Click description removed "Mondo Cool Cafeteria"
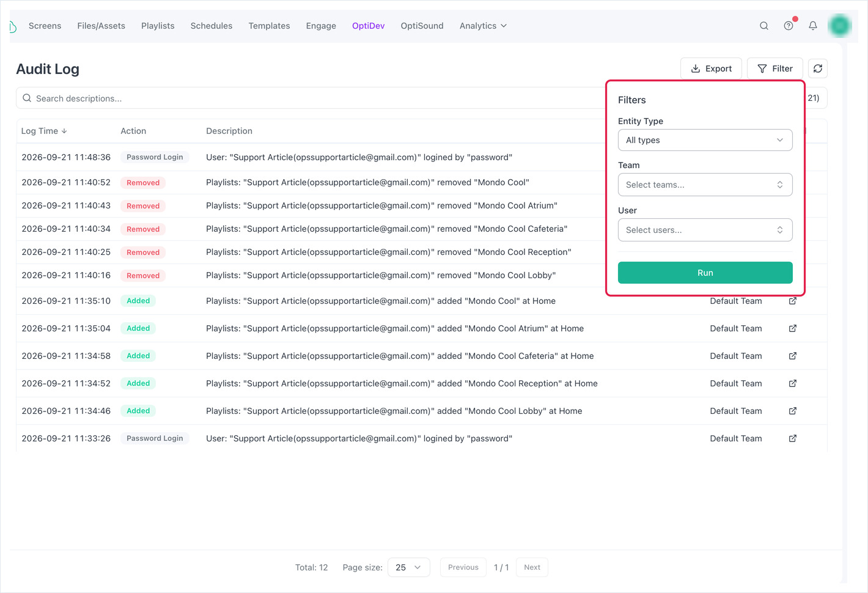This screenshot has width=868, height=593. tap(387, 229)
